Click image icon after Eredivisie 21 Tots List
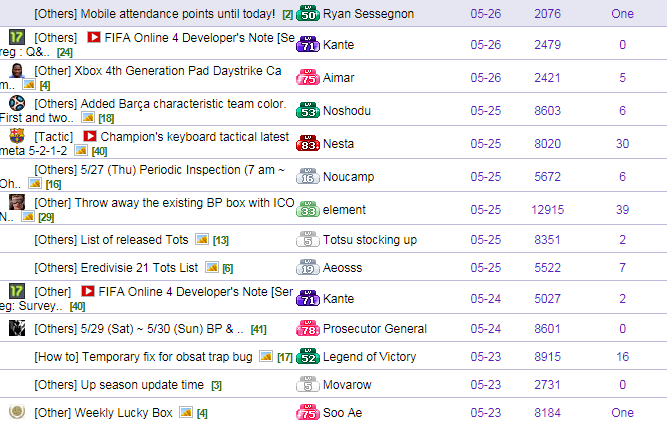The height and width of the screenshot is (423, 667). pyautogui.click(x=211, y=268)
